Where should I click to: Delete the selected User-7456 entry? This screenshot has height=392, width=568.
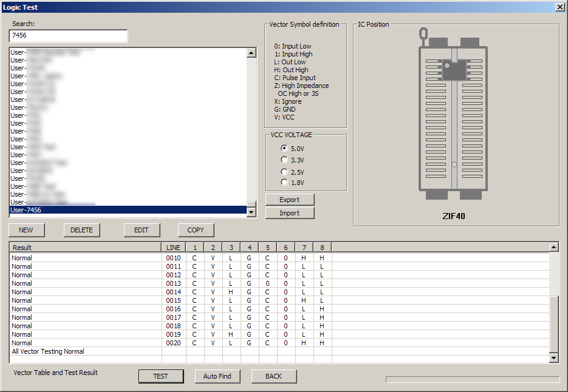pyautogui.click(x=81, y=230)
